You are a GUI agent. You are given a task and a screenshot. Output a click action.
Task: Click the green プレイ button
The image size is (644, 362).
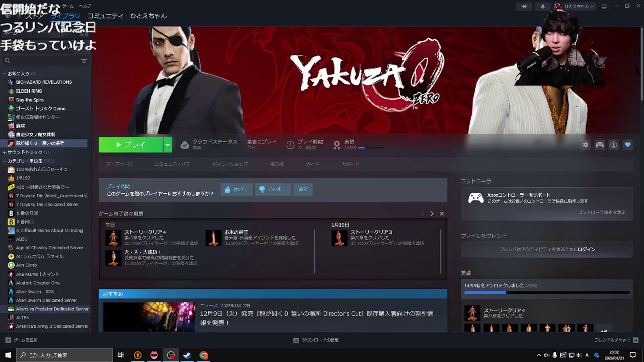(130, 145)
